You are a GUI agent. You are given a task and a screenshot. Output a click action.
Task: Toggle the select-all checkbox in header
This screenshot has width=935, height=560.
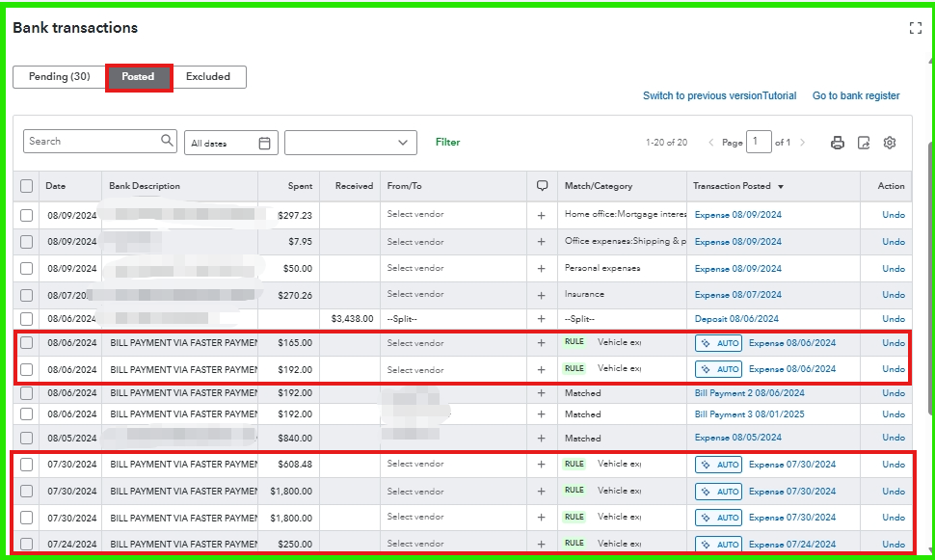26,186
